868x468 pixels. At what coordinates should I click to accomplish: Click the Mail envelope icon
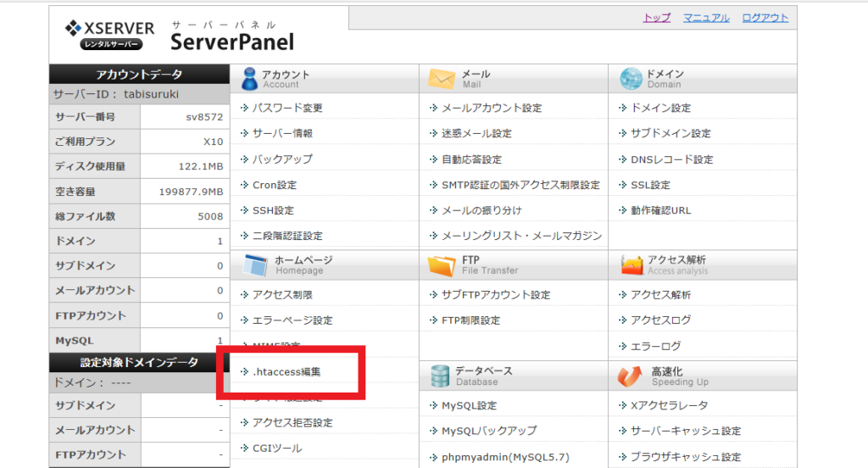441,79
